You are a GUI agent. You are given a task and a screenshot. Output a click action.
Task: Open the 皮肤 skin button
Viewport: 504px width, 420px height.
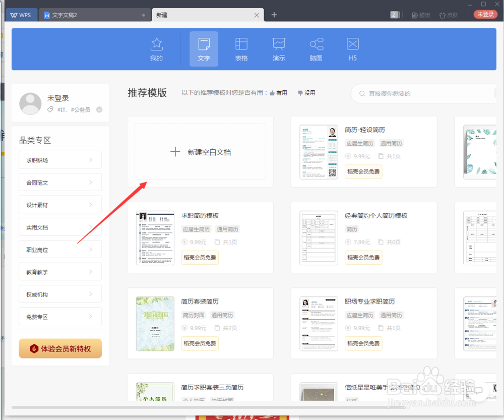[449, 15]
